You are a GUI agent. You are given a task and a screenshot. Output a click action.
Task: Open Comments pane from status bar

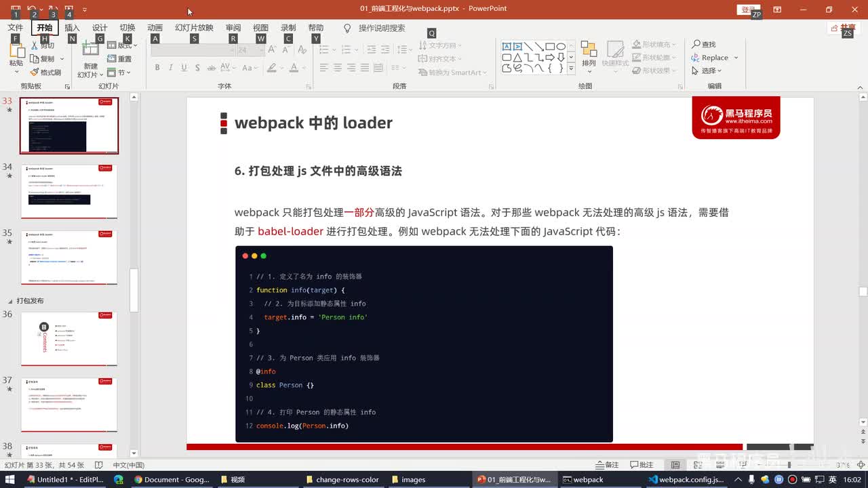click(642, 465)
